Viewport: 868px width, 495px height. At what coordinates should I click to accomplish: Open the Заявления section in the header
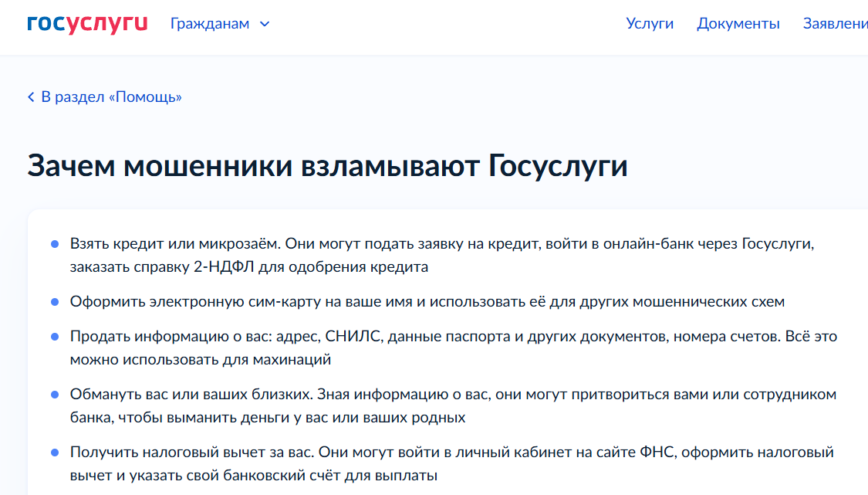835,24
